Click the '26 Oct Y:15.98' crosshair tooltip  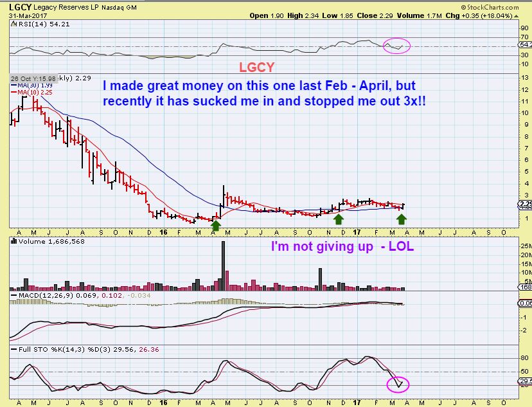pyautogui.click(x=33, y=78)
